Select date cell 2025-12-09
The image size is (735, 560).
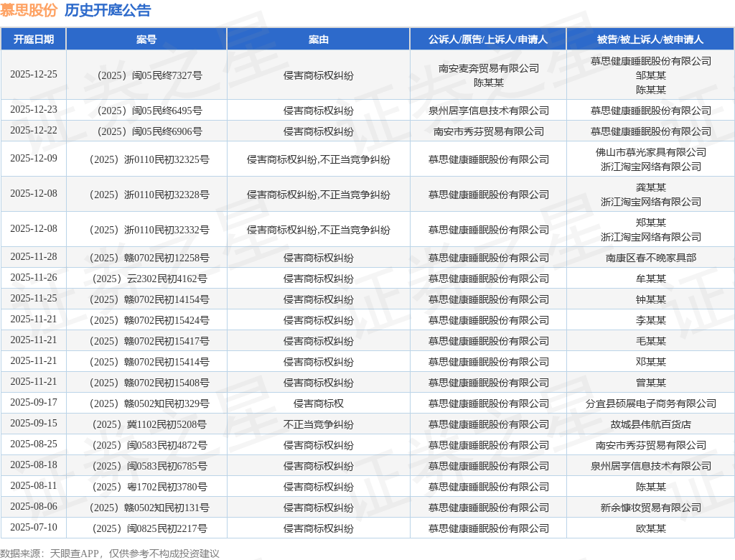[x=34, y=158]
